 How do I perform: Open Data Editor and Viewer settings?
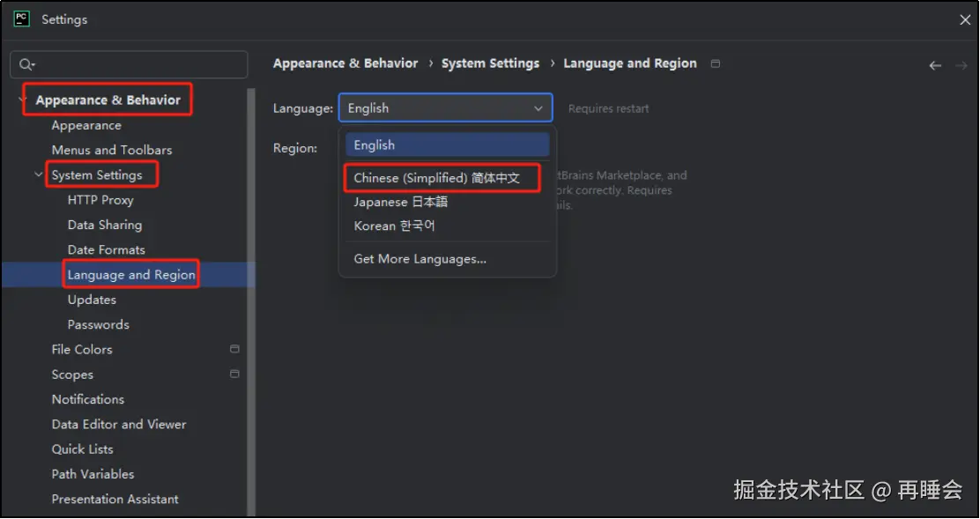(119, 424)
